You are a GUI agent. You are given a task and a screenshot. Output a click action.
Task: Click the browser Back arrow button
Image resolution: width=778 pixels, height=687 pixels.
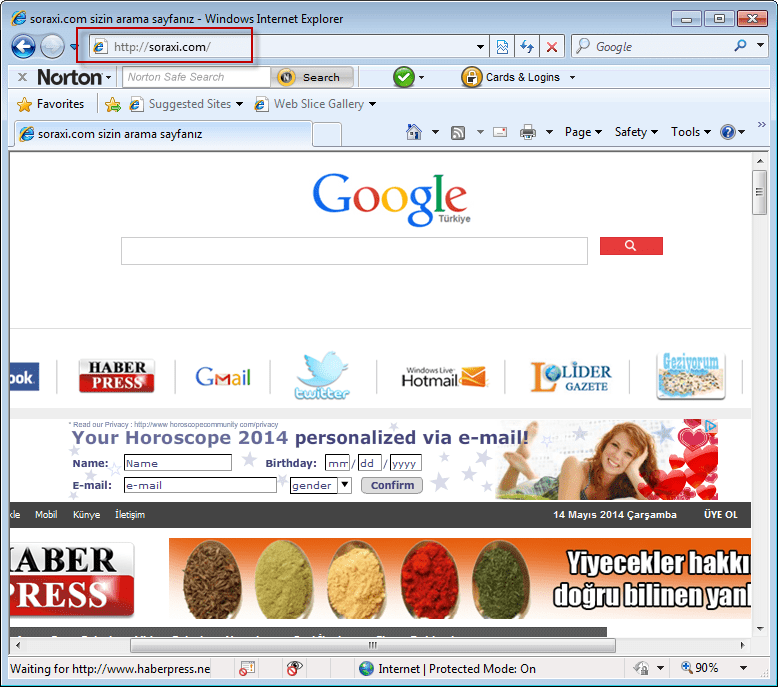click(x=23, y=47)
